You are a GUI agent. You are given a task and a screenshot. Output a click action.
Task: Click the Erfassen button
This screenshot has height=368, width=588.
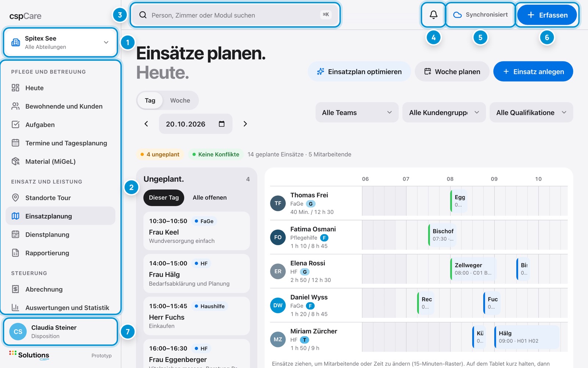click(x=547, y=15)
